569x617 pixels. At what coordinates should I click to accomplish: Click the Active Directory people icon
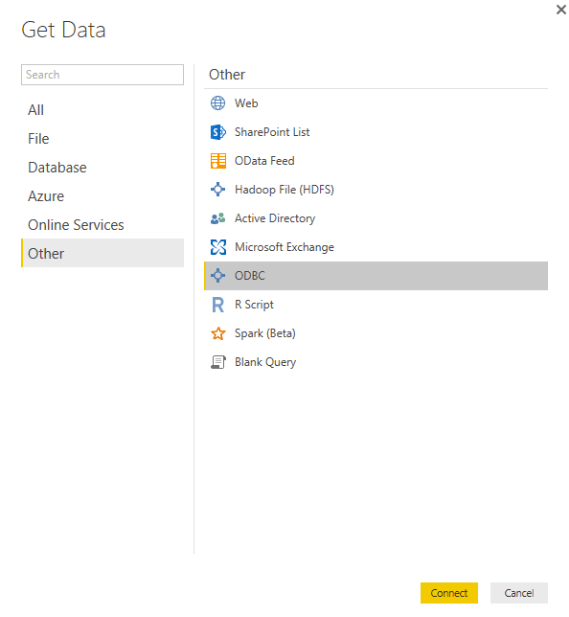(x=218, y=218)
